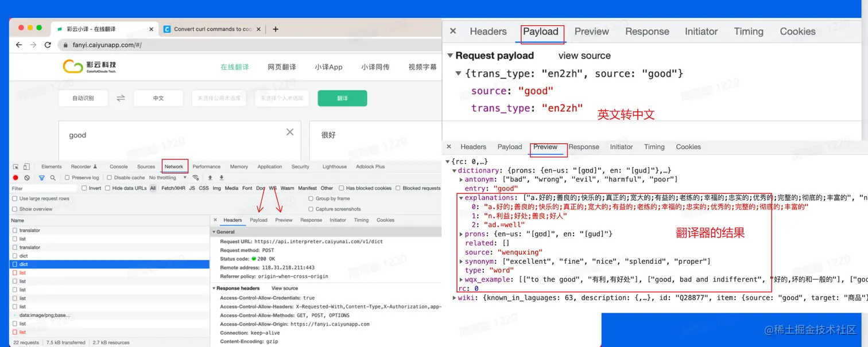Viewport: 868px width, 347px height.
Task: Collapse the Request payload disclosure triangle
Action: pos(450,56)
